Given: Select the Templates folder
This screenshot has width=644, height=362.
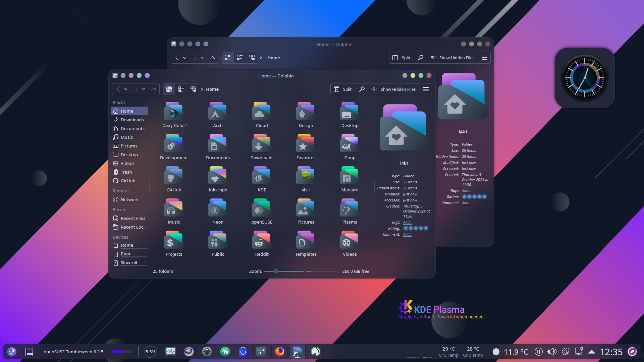Looking at the screenshot, I should coord(306,244).
